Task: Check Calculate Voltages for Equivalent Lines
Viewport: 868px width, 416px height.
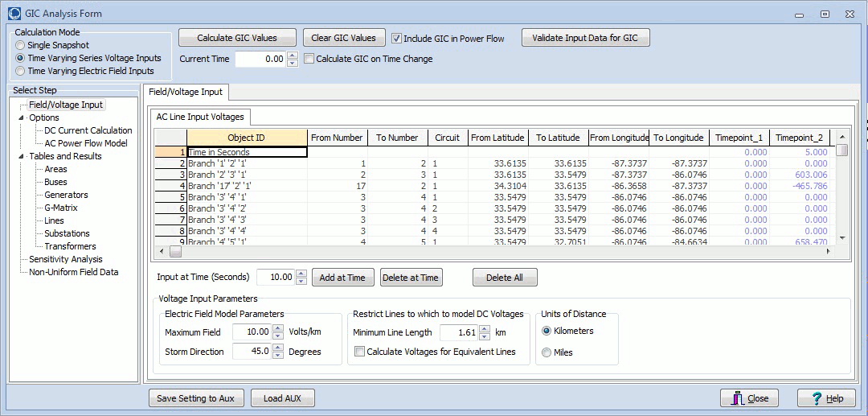Action: click(x=359, y=351)
